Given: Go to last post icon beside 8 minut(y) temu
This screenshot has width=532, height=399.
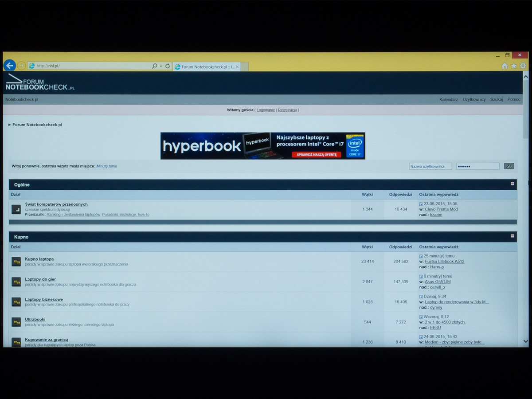Looking at the screenshot, I should coord(421,277).
